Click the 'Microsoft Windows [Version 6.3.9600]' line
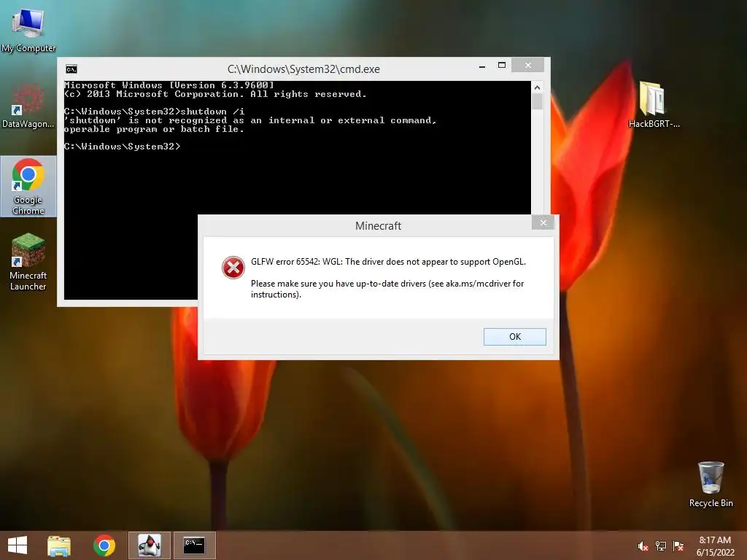 (x=169, y=85)
